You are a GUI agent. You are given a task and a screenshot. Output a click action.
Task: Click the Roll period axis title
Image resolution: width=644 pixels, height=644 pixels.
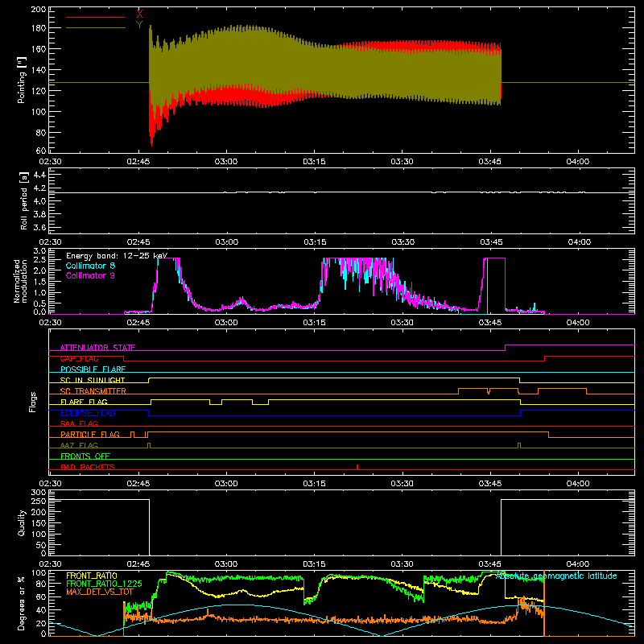[24, 200]
